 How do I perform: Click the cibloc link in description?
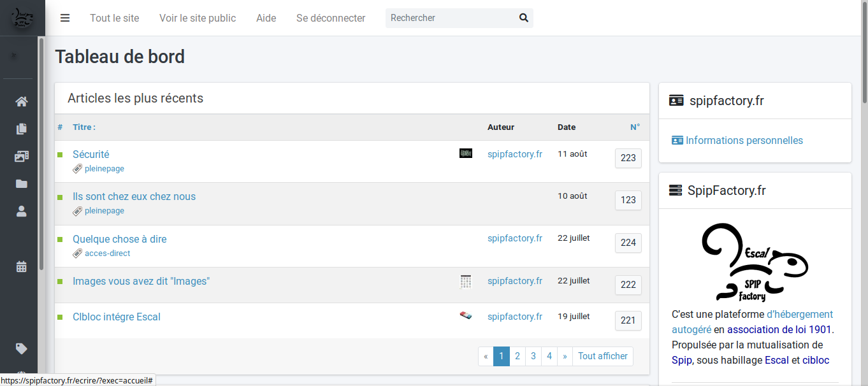pos(816,360)
